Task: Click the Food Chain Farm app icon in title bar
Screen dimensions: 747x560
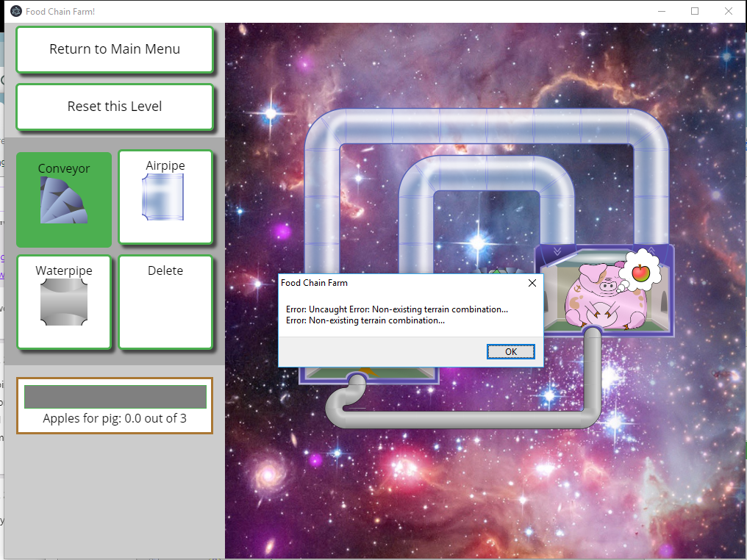Action: click(15, 11)
